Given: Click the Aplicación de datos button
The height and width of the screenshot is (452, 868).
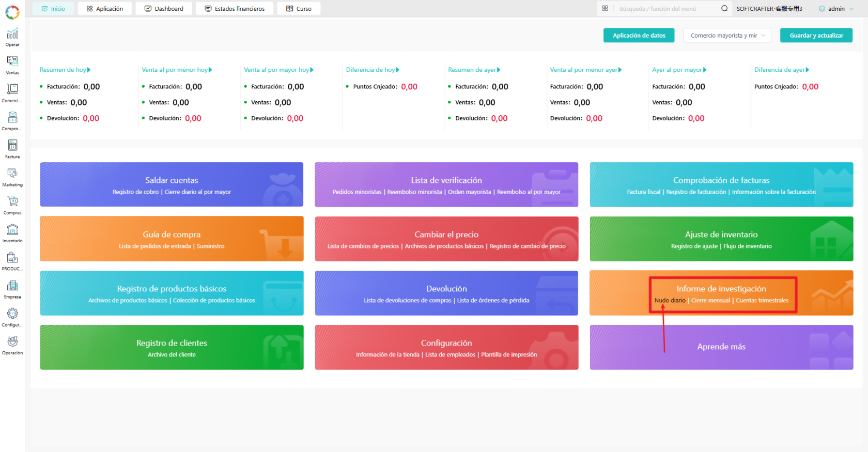Looking at the screenshot, I should (639, 35).
